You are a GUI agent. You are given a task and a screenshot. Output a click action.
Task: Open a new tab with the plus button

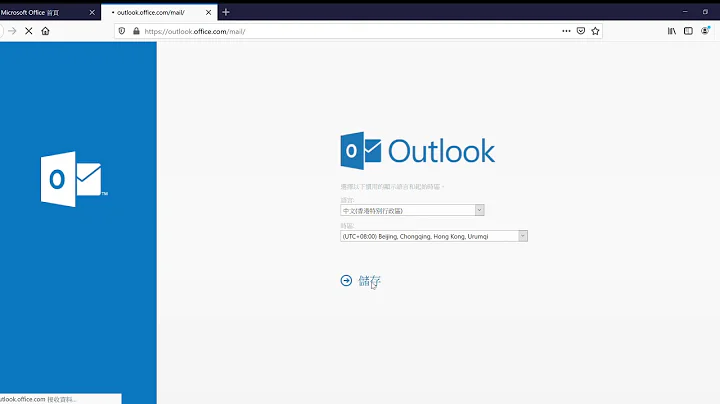[x=226, y=12]
